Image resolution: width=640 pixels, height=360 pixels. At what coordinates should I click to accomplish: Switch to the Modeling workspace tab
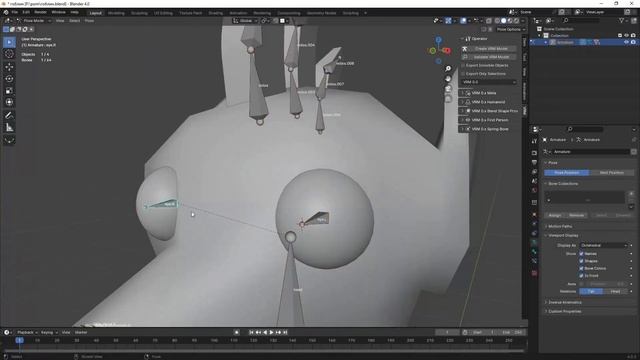point(116,13)
